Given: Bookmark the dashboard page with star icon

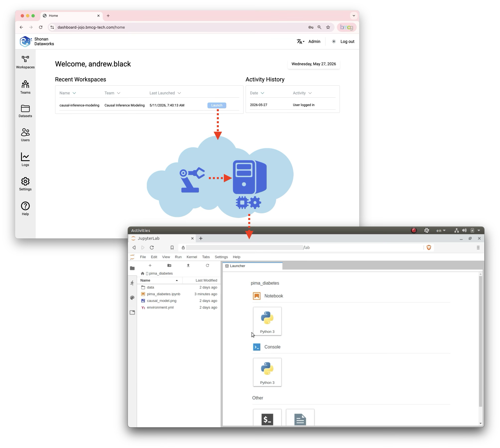Looking at the screenshot, I should (328, 27).
